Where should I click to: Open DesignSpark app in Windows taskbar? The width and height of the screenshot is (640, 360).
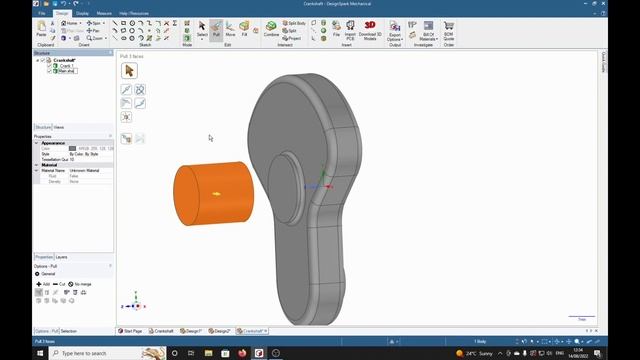coord(259,353)
